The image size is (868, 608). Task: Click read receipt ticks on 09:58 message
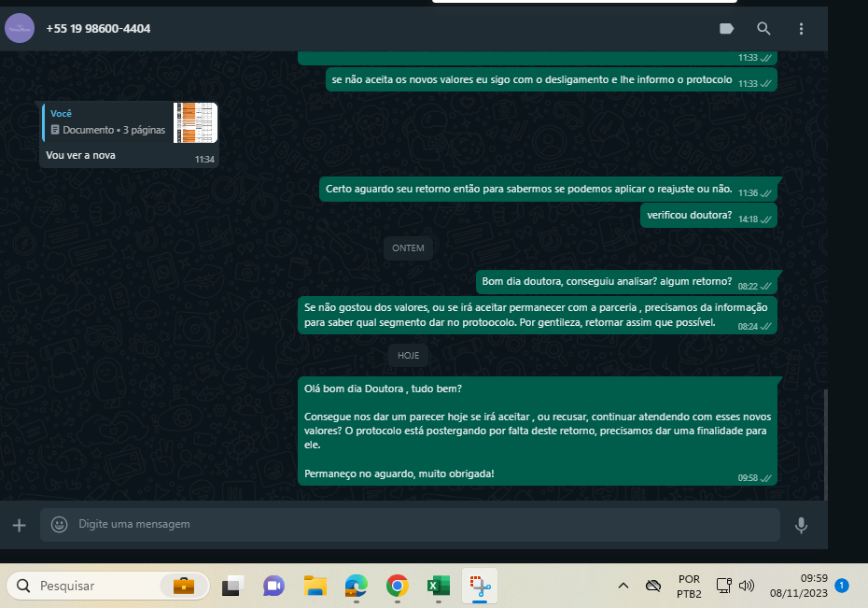(765, 478)
